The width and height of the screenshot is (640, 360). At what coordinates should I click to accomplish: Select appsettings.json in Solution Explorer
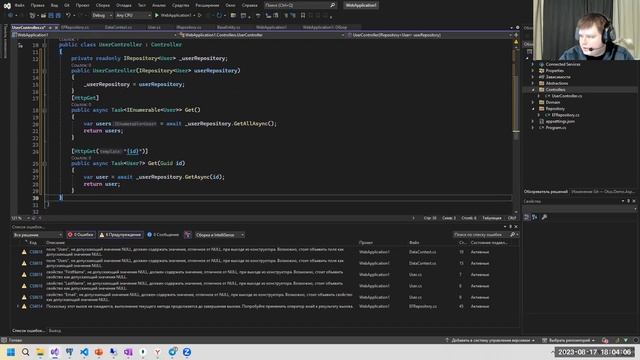click(560, 121)
